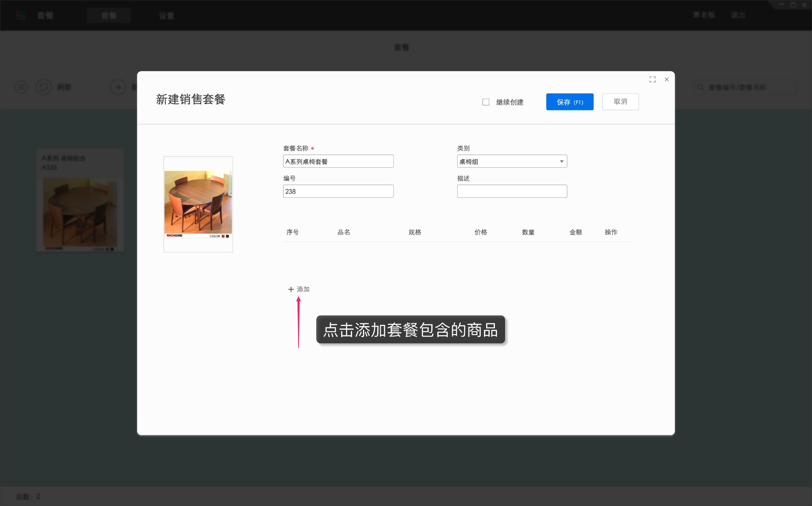This screenshot has width=812, height=506.
Task: Click the refresh 刷新 icon in the toolbar
Action: click(x=44, y=87)
